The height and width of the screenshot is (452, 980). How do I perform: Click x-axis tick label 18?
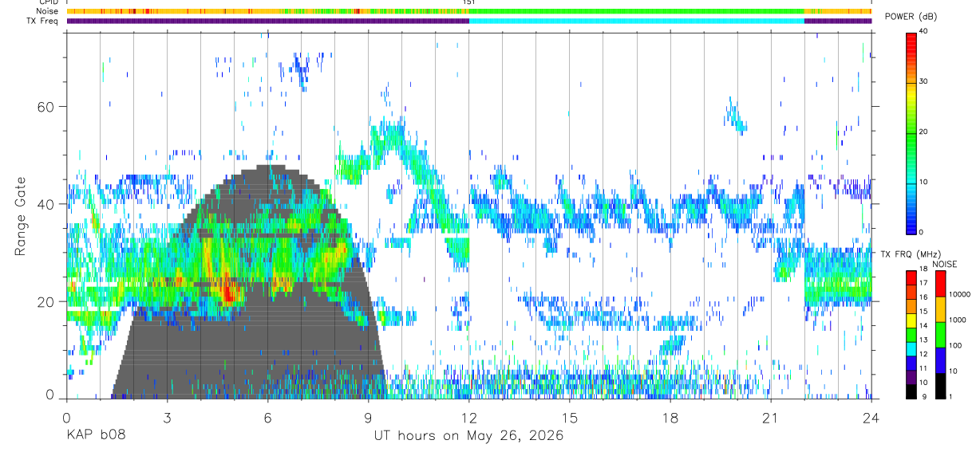tap(670, 418)
